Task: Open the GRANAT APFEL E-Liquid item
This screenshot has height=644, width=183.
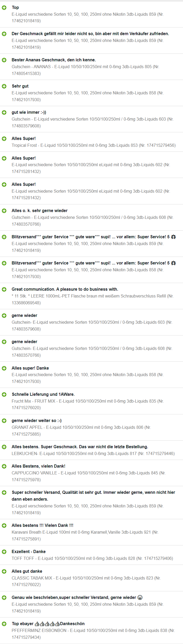Action: click(81, 431)
